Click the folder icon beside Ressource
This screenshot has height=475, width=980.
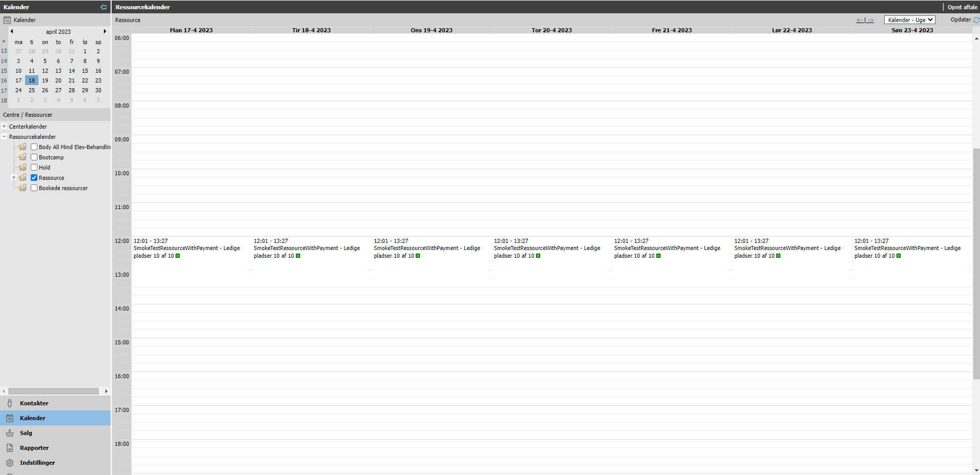[x=23, y=178]
